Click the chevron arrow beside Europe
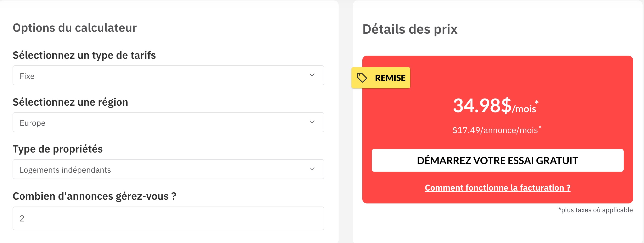644x243 pixels. 312,122
